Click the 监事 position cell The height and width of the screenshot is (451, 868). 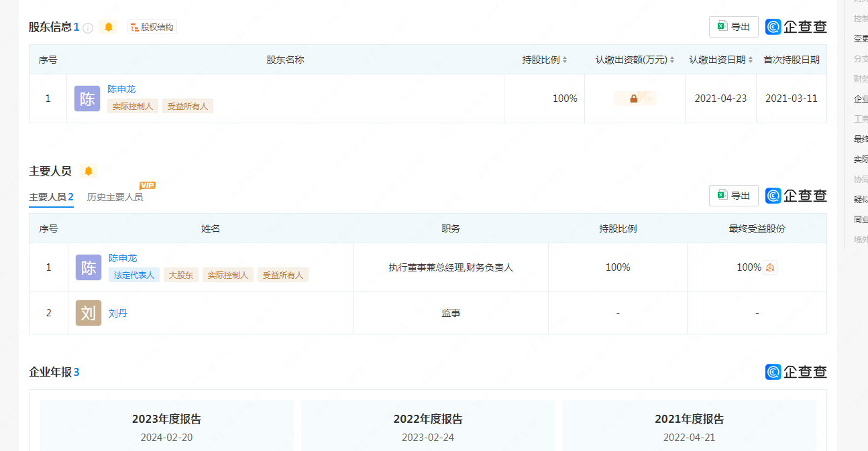coord(451,313)
